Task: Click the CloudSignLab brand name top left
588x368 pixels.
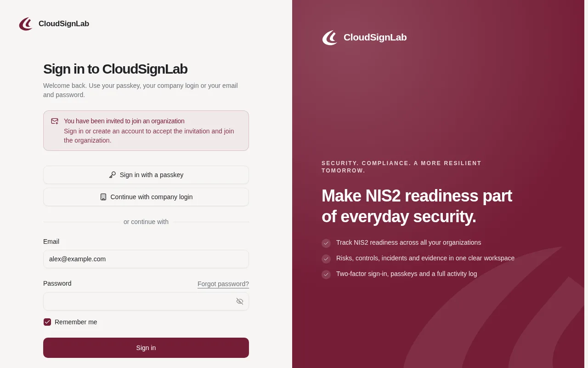Action: [64, 24]
